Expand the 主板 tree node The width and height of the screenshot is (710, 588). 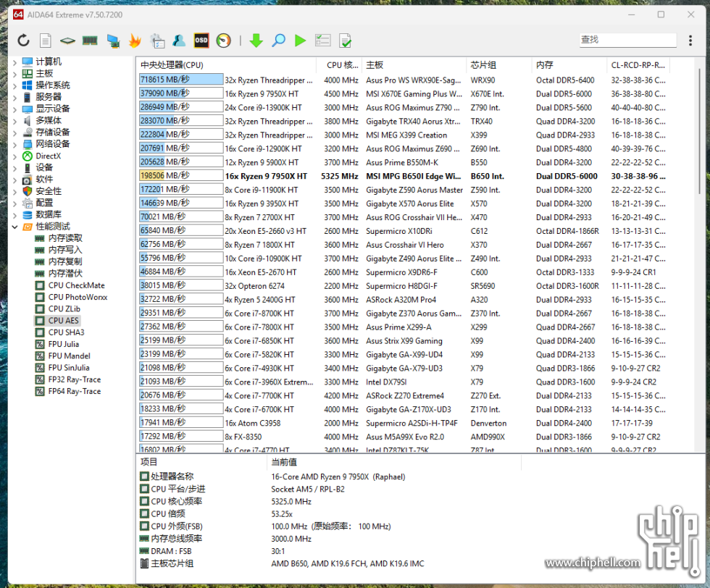(15, 74)
